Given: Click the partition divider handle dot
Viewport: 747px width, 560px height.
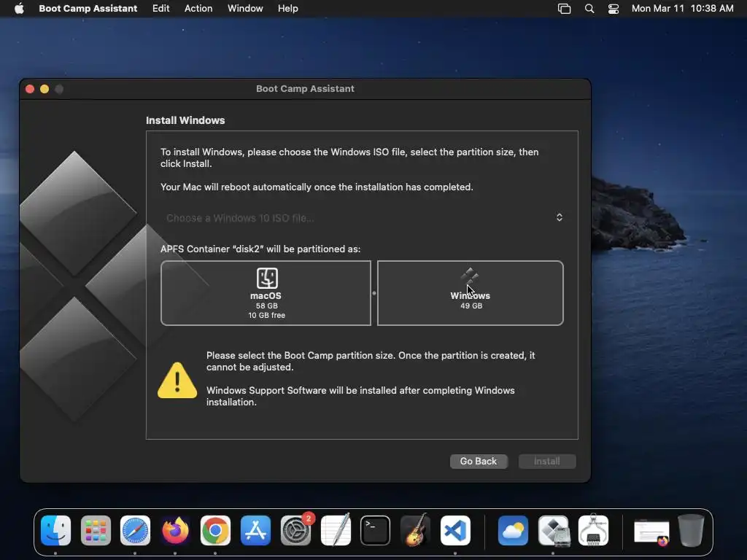Looking at the screenshot, I should click(374, 293).
